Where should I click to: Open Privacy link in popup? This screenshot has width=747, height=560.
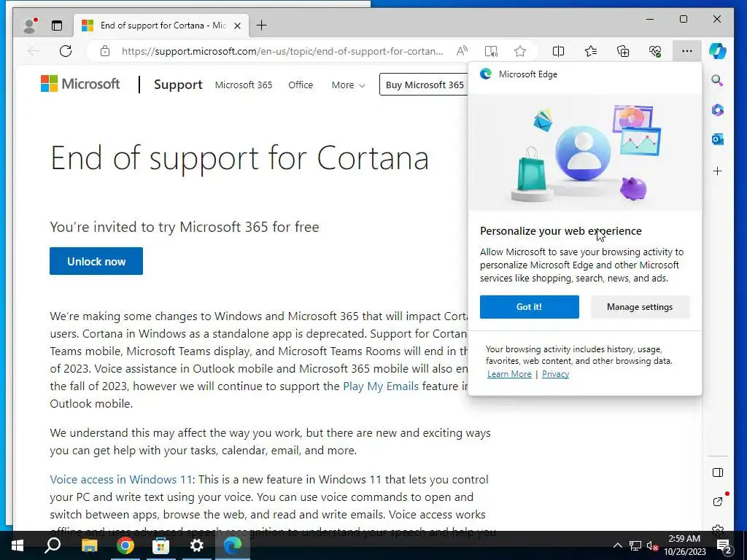(x=555, y=374)
